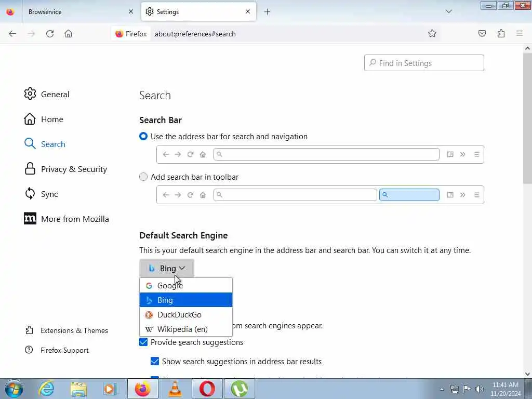The image size is (532, 399).
Task: Choose Wikipedia (en) from the search engine list
Action: (186, 329)
